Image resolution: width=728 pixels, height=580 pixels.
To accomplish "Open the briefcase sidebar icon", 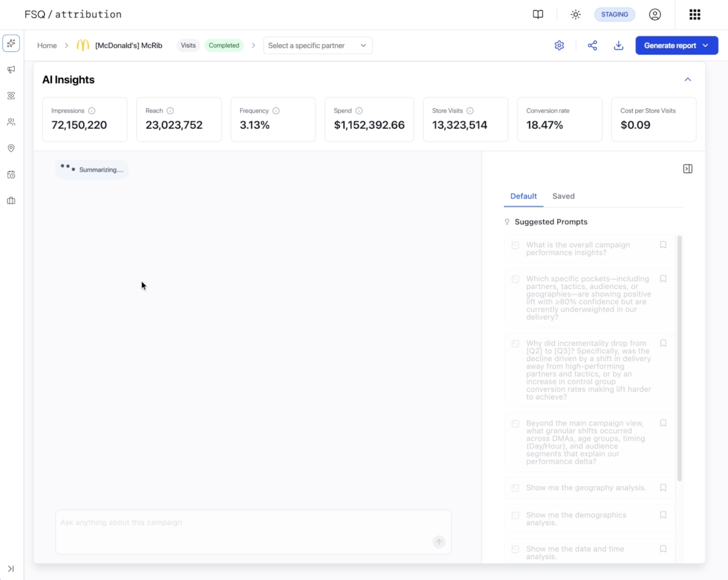I will click(x=11, y=201).
